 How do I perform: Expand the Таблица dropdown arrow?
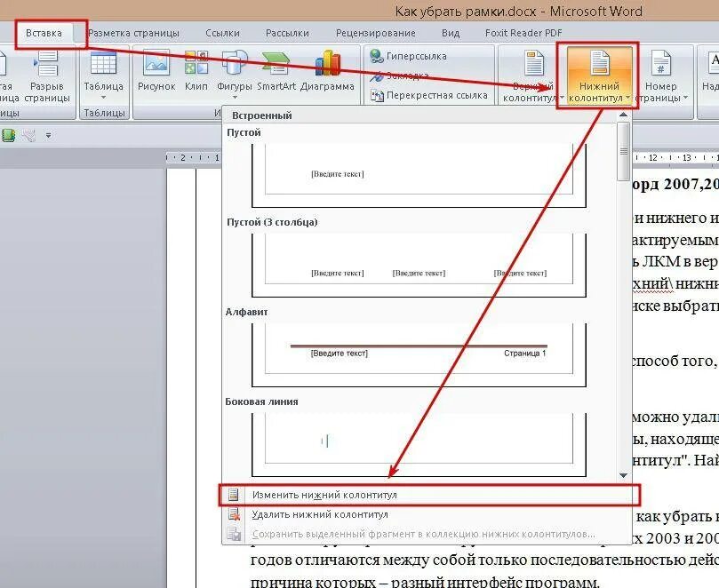(x=104, y=97)
